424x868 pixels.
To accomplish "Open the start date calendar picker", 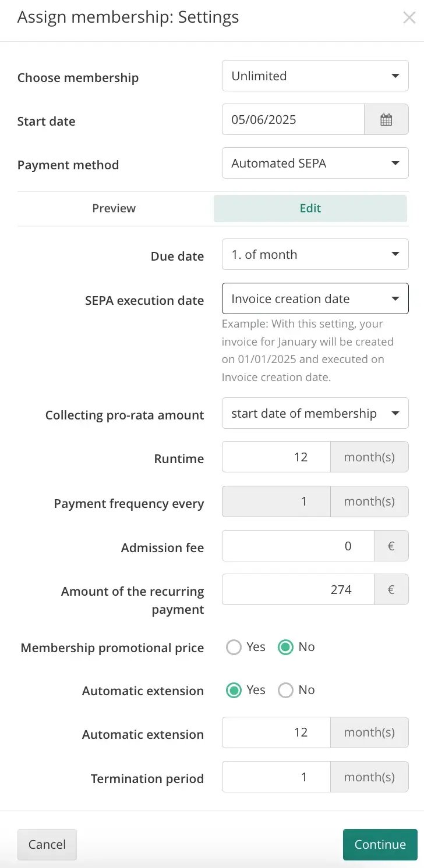I will tap(386, 120).
